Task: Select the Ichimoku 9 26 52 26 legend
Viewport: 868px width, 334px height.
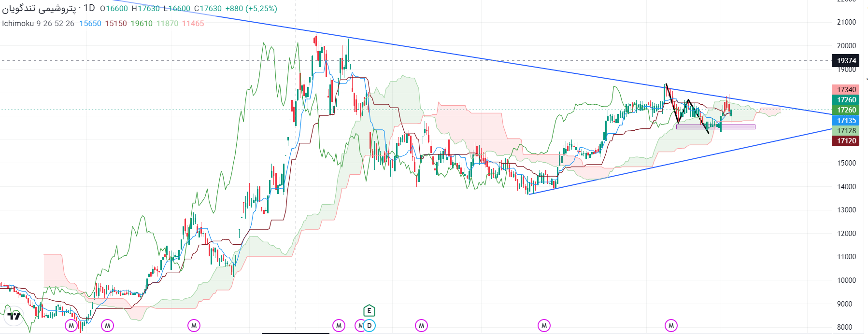Action: point(38,23)
